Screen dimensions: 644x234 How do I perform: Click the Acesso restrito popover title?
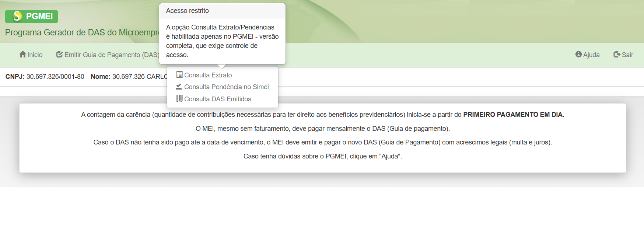(187, 11)
